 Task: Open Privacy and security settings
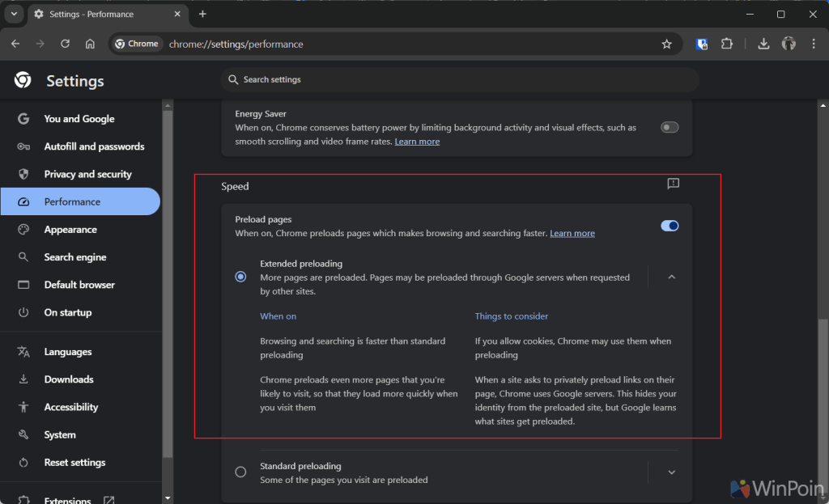(x=87, y=174)
